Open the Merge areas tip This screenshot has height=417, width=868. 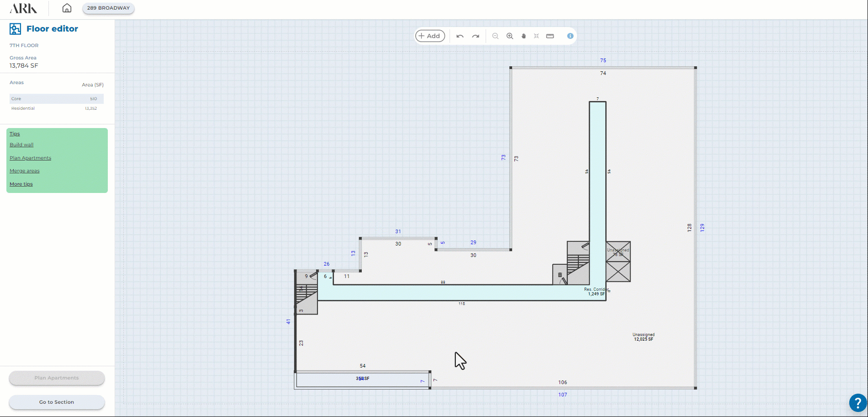[x=25, y=171]
